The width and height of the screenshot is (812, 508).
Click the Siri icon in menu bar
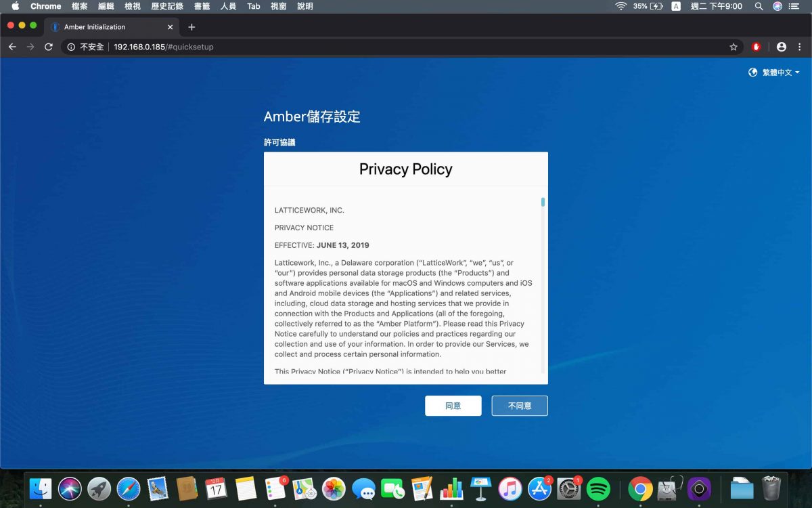[777, 6]
